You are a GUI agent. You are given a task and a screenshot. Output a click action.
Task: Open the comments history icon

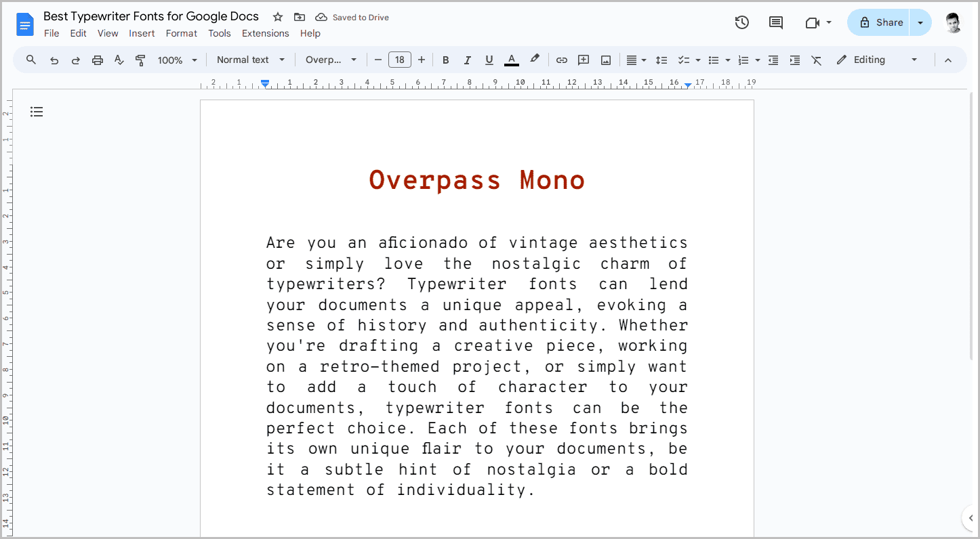776,22
